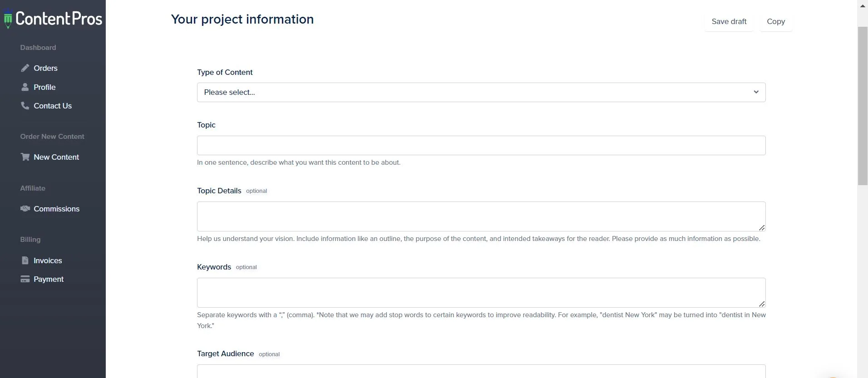868x378 pixels.
Task: Click the Keywords textarea resize handle
Action: tap(761, 304)
